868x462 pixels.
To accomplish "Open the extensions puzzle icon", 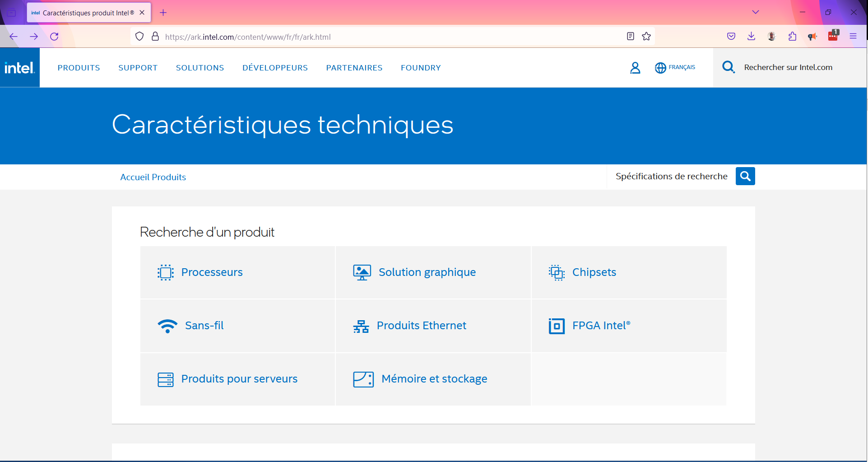I will click(x=792, y=37).
